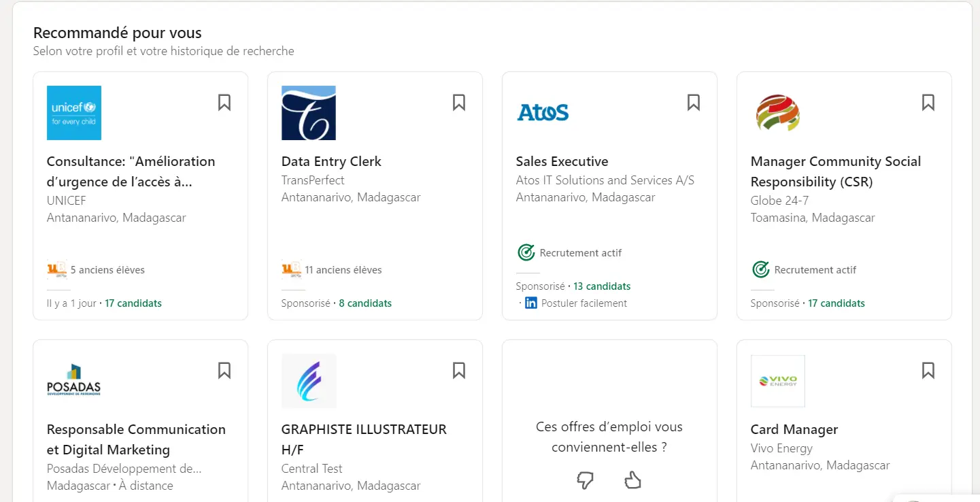This screenshot has width=980, height=502.
Task: Open the Posadas company logo
Action: (74, 381)
